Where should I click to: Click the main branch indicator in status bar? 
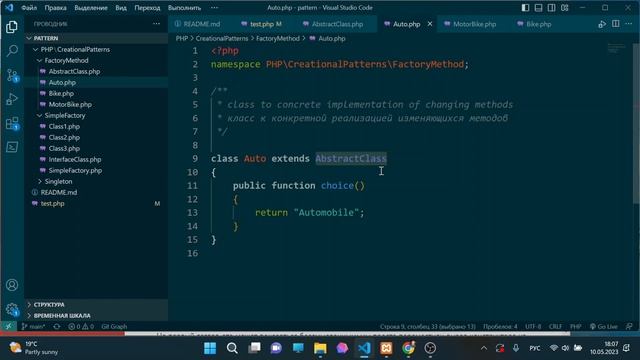pyautogui.click(x=33, y=327)
